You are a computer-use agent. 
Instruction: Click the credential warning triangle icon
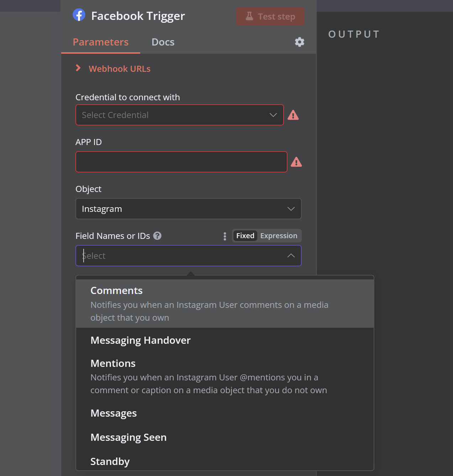click(293, 115)
